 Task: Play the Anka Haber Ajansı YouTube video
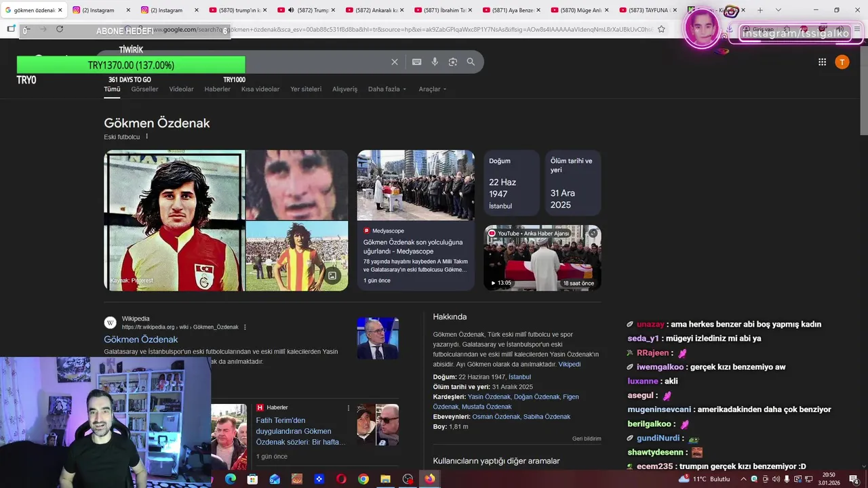tap(542, 258)
